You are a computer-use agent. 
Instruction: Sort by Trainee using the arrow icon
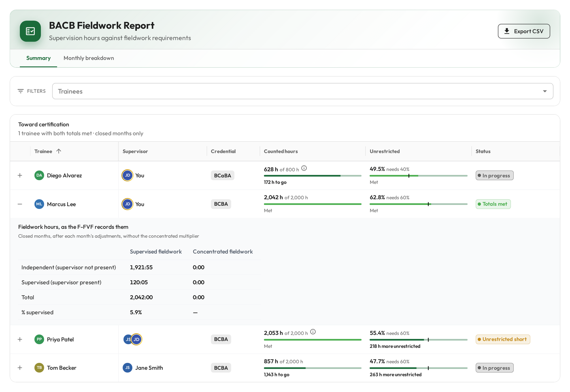59,151
